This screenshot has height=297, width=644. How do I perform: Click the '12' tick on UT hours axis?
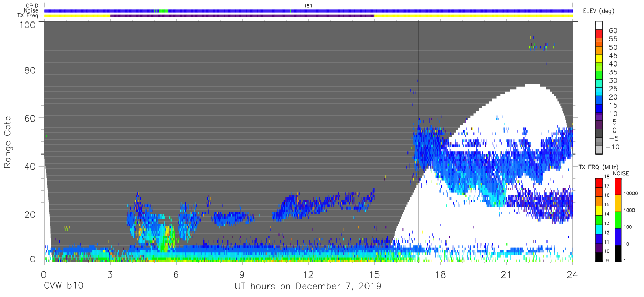coord(308,274)
